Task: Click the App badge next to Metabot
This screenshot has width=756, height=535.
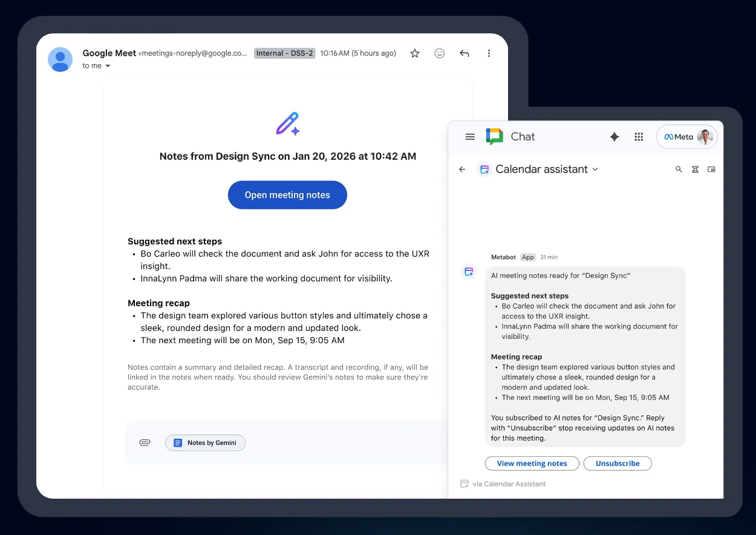Action: [528, 257]
